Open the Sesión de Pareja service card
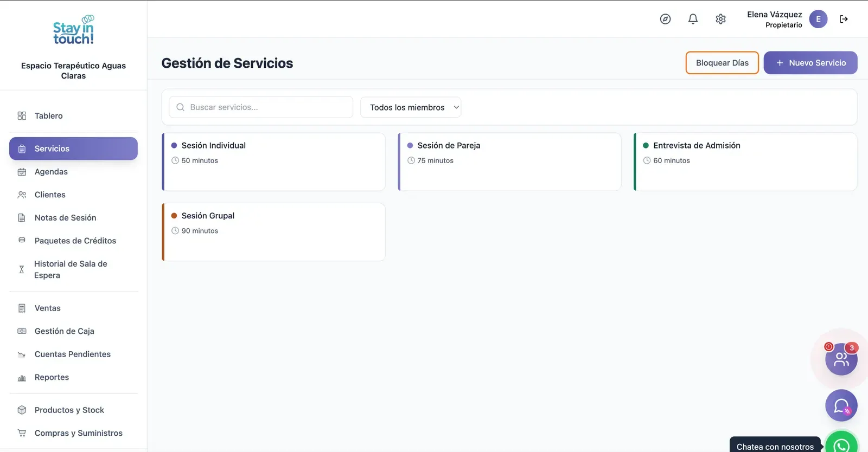Screen dimensions: 868x452 click(x=509, y=162)
